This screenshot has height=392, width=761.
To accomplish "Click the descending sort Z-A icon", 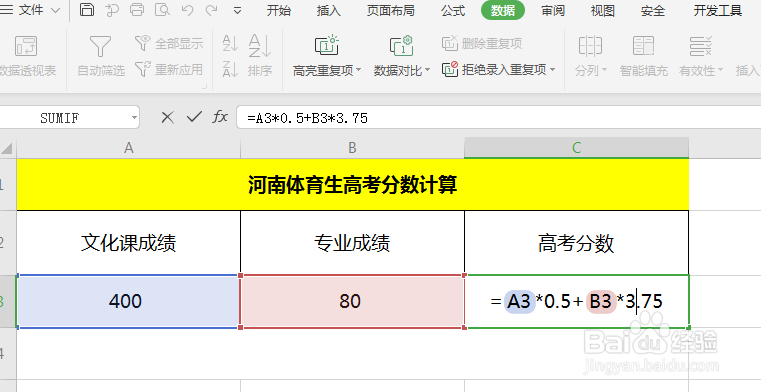I will [x=230, y=69].
